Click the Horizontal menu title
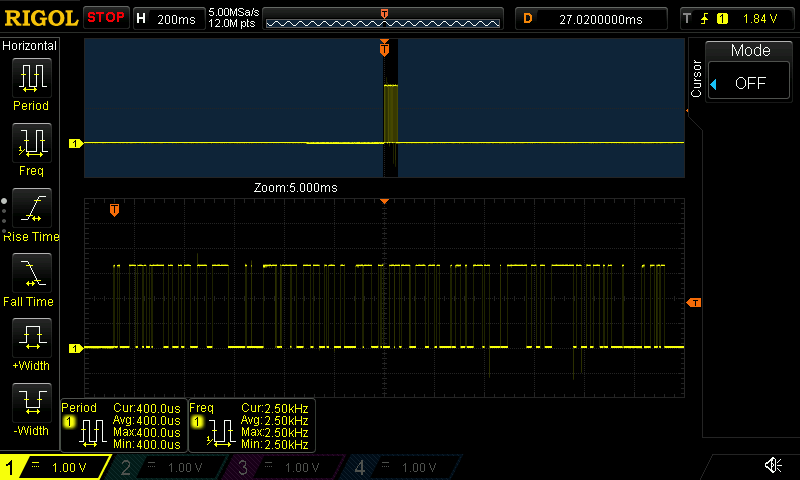The height and width of the screenshot is (480, 800). [30, 45]
